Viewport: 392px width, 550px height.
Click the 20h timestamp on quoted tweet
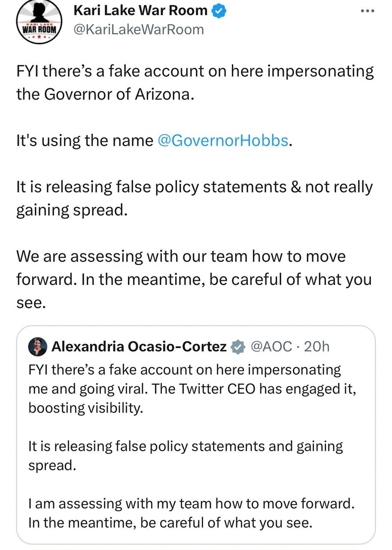(x=316, y=346)
